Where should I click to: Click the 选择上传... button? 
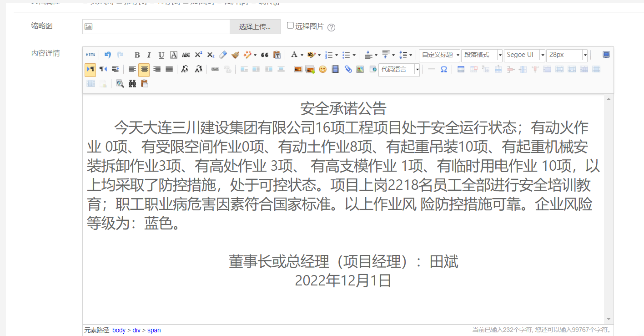click(255, 26)
